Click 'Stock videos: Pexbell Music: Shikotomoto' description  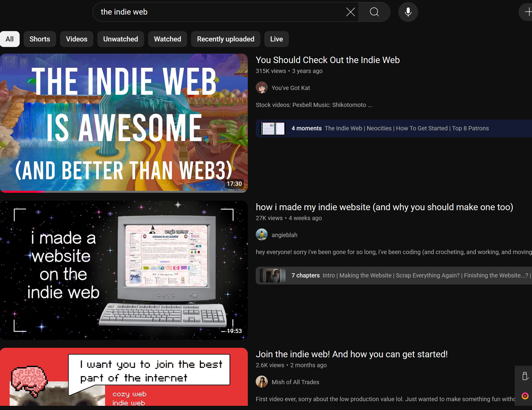click(314, 105)
